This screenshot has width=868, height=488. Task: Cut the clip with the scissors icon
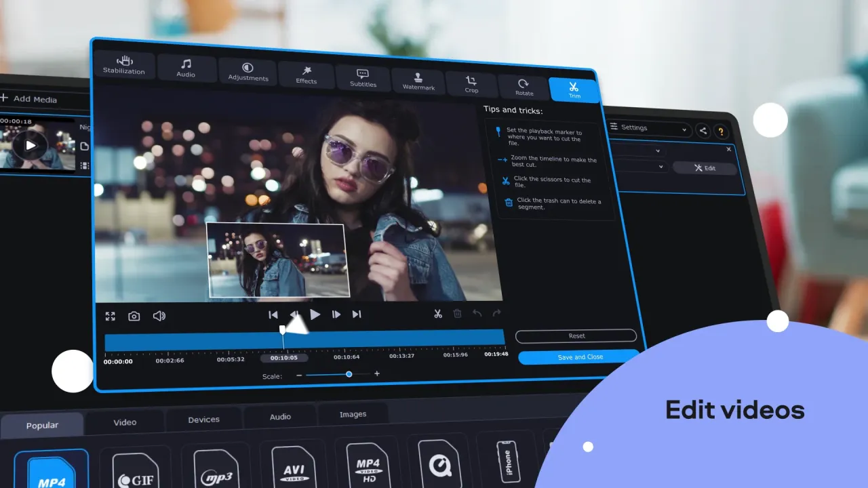coord(438,314)
